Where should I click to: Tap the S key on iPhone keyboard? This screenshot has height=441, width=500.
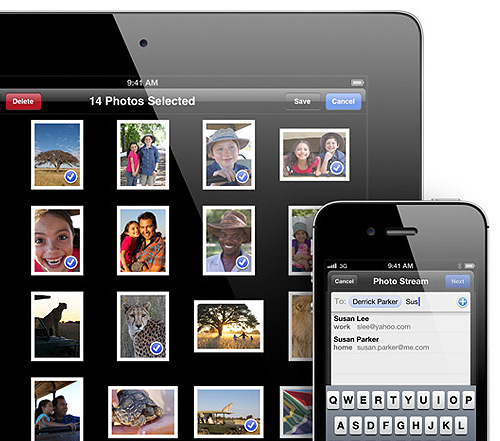pyautogui.click(x=356, y=426)
